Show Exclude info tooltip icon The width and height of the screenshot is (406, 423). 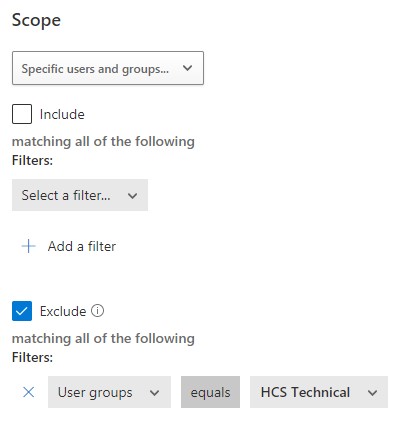(98, 311)
